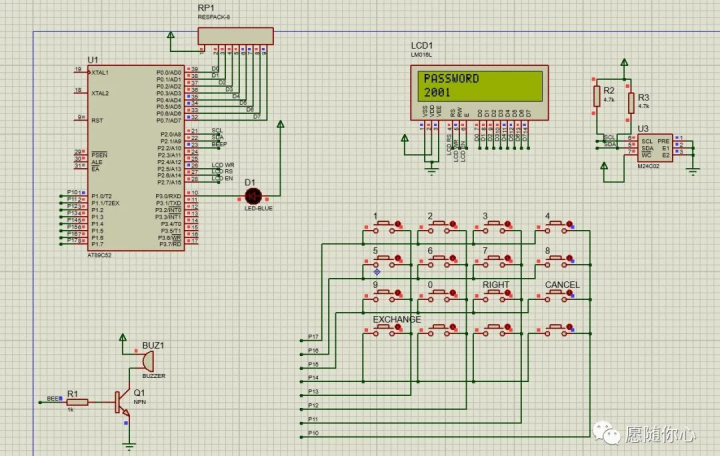
Task: Toggle the actuator on key 9
Action: 398,293
